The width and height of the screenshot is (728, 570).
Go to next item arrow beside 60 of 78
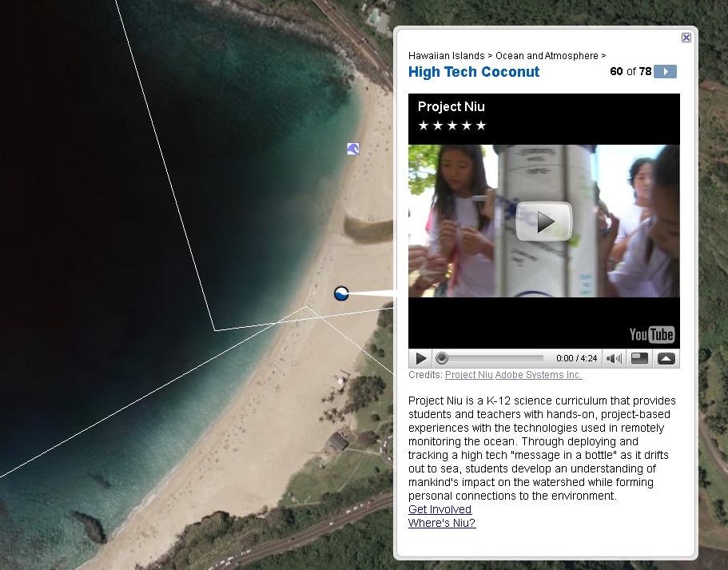point(666,71)
